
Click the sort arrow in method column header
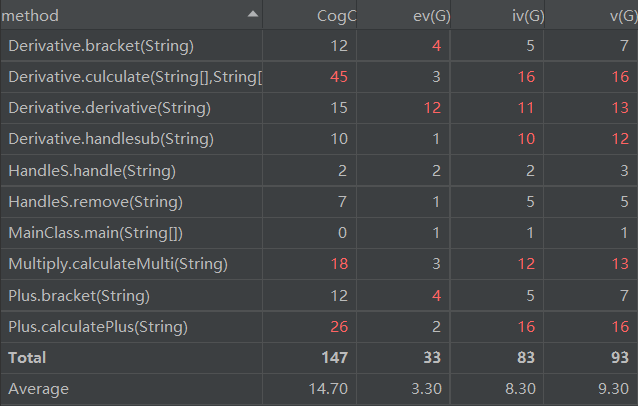click(x=252, y=14)
